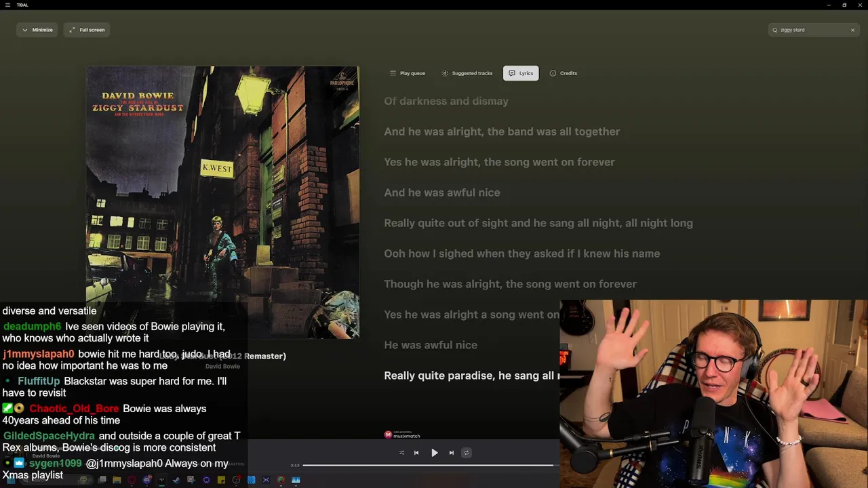Image resolution: width=868 pixels, height=488 pixels.
Task: Open File Explorer from the taskbar
Action: (117, 480)
